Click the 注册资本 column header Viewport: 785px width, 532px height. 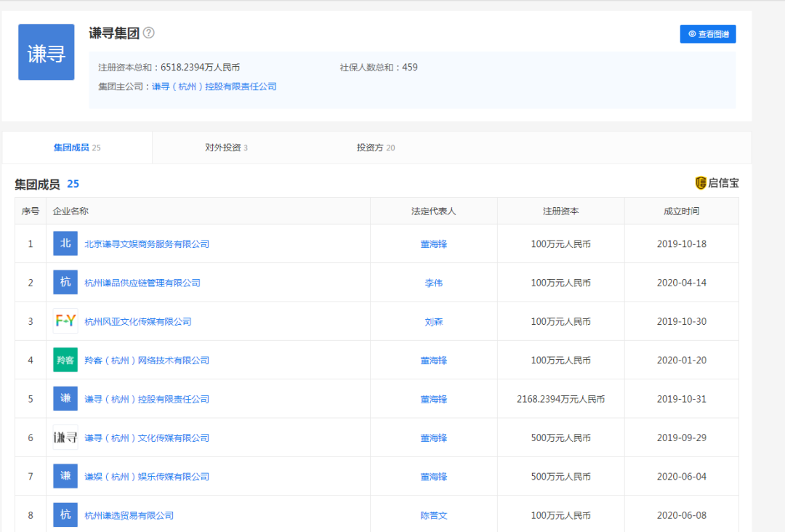pyautogui.click(x=560, y=211)
